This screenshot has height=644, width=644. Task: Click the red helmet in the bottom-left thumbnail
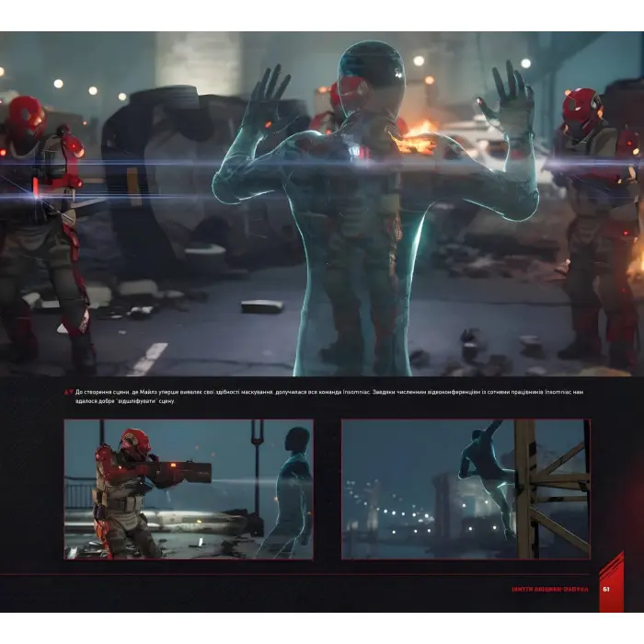coord(134,444)
